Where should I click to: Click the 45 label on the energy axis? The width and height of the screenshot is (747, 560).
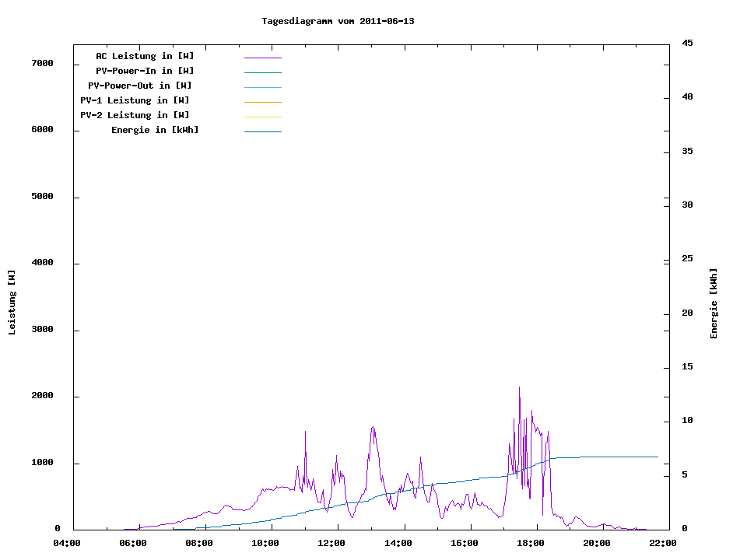[688, 43]
